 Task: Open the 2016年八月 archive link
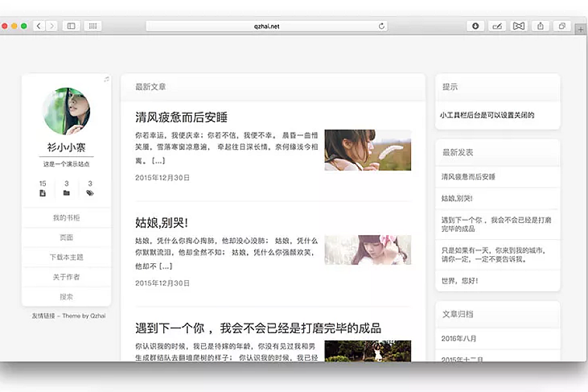[x=459, y=338]
